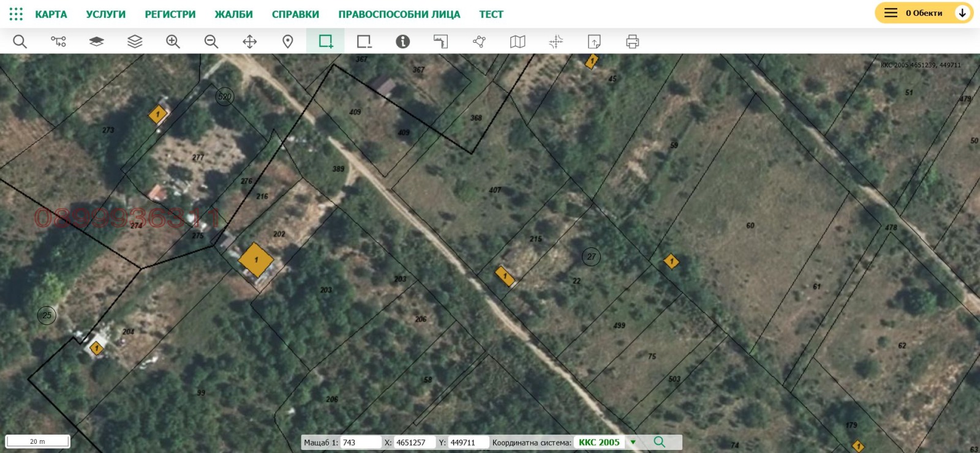Click the green coordinate search button

[659, 442]
